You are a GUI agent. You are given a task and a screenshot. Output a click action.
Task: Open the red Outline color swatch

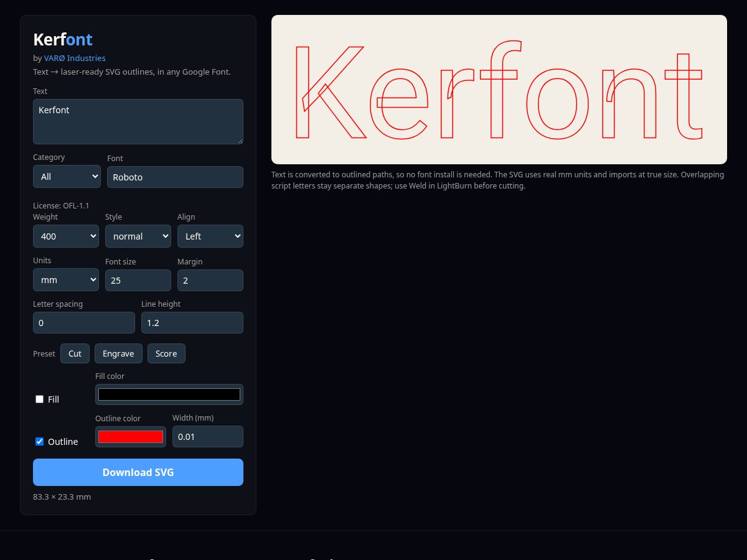tap(131, 437)
